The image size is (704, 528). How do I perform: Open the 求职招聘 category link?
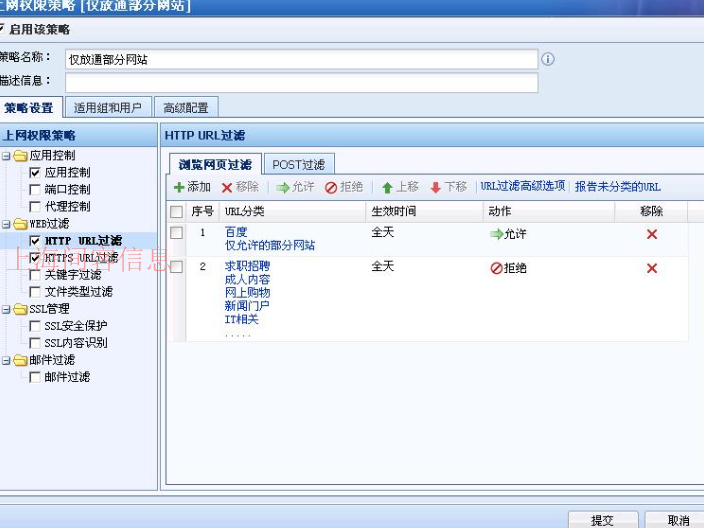pyautogui.click(x=247, y=266)
